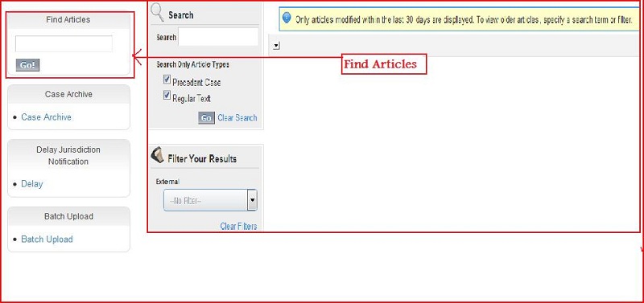Screen dimensions: 644x303
Task: Click the Case Archive panel header
Action: pyautogui.click(x=68, y=94)
